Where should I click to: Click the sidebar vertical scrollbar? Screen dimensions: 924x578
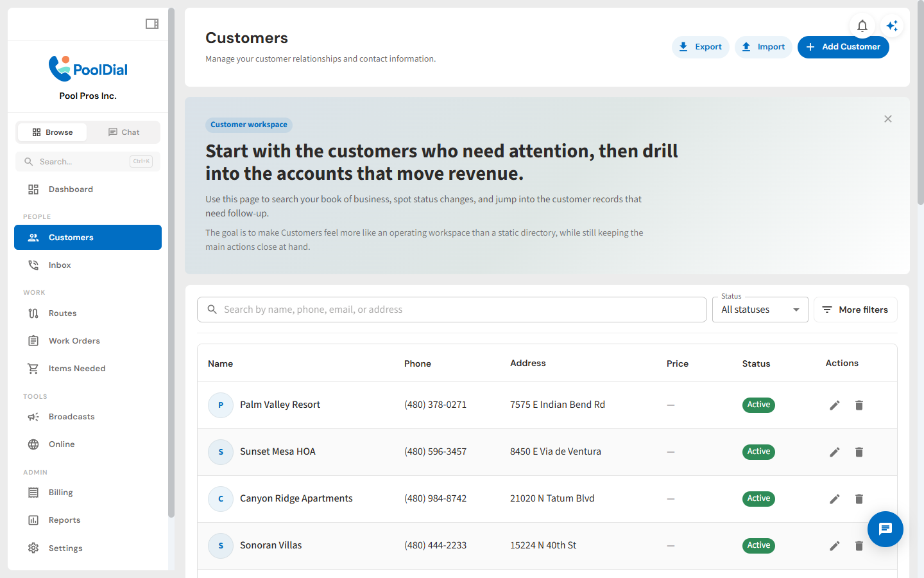click(171, 262)
